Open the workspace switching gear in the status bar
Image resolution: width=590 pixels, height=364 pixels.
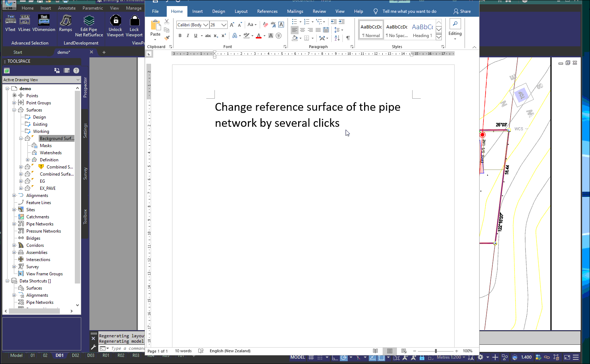[481, 357]
